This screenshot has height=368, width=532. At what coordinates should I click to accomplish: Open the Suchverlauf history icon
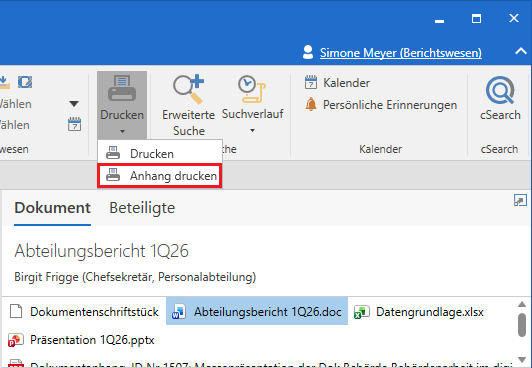252,89
